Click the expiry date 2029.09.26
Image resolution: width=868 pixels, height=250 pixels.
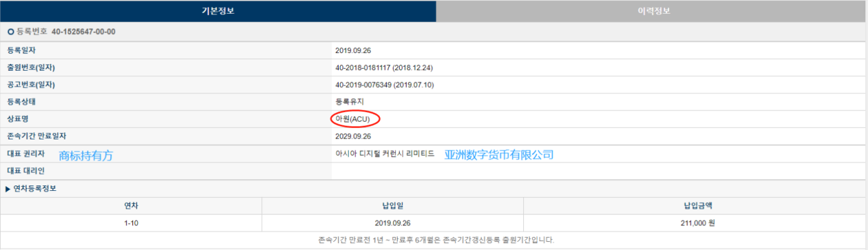353,136
